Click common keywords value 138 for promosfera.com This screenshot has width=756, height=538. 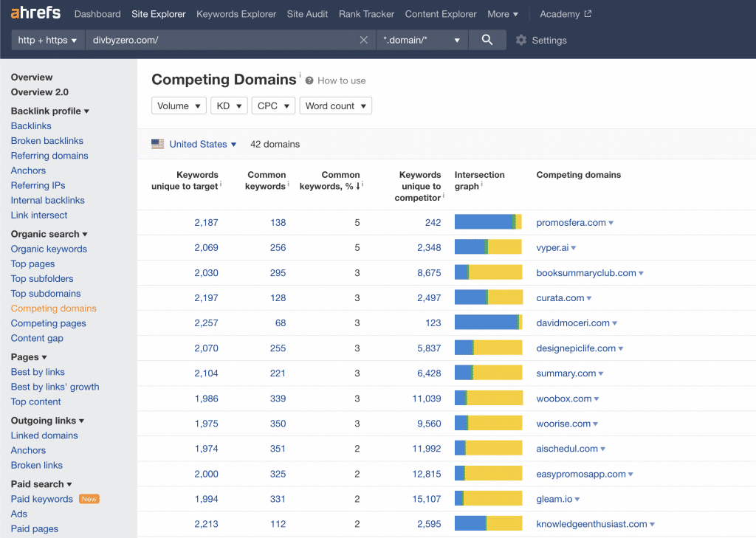278,223
